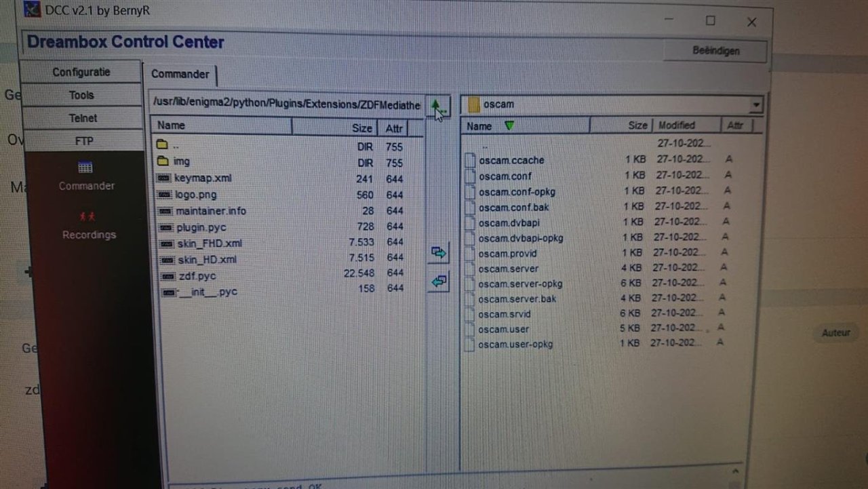
Task: Open the Commander sidebar icon
Action: point(85,167)
